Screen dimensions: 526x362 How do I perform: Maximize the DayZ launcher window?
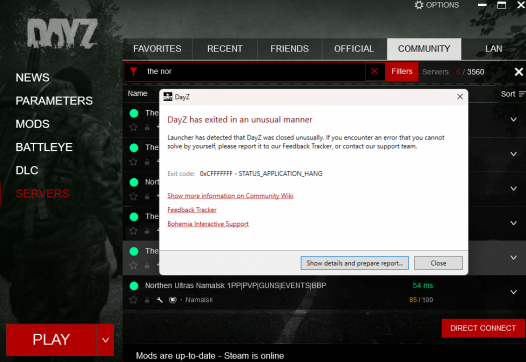click(502, 5)
